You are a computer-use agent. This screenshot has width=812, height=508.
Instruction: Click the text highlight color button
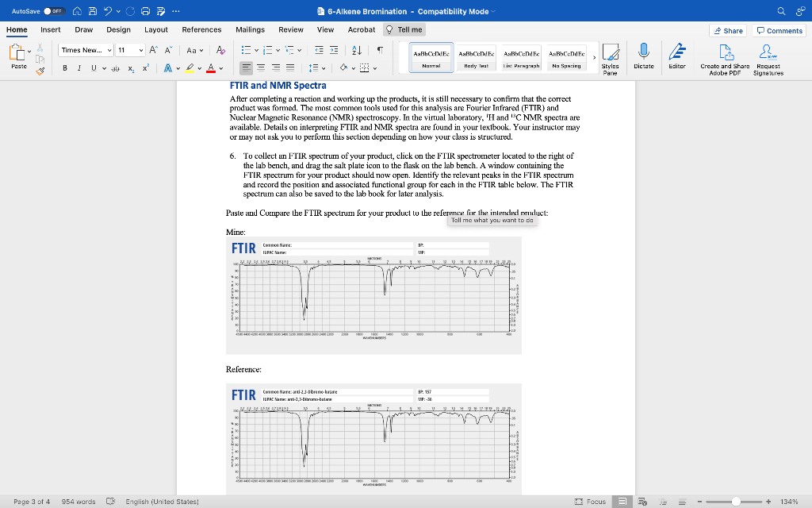190,68
